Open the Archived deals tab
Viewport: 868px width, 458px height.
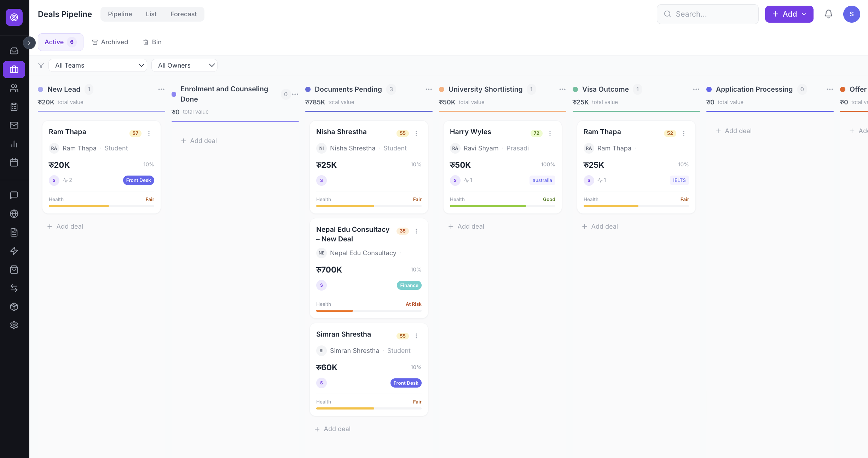110,42
